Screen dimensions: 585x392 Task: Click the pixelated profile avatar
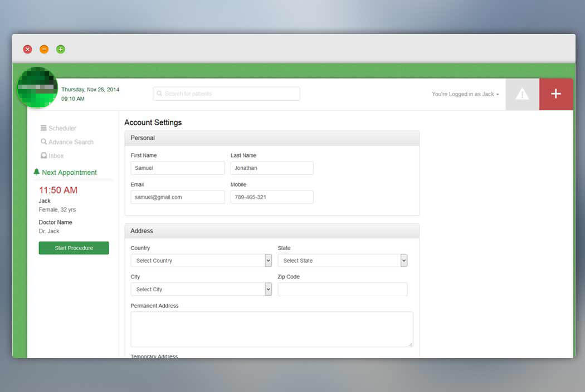[37, 87]
